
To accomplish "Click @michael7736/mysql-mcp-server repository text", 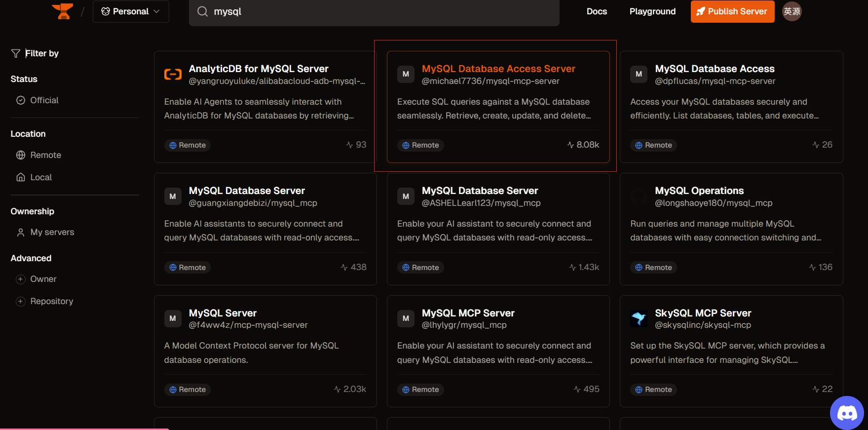I will pyautogui.click(x=491, y=81).
